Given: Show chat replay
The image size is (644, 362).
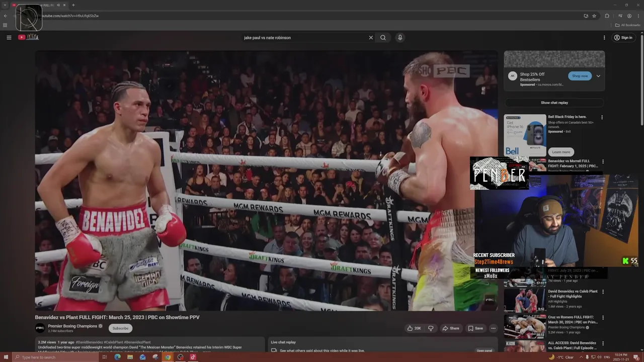Looking at the screenshot, I should coord(554,103).
